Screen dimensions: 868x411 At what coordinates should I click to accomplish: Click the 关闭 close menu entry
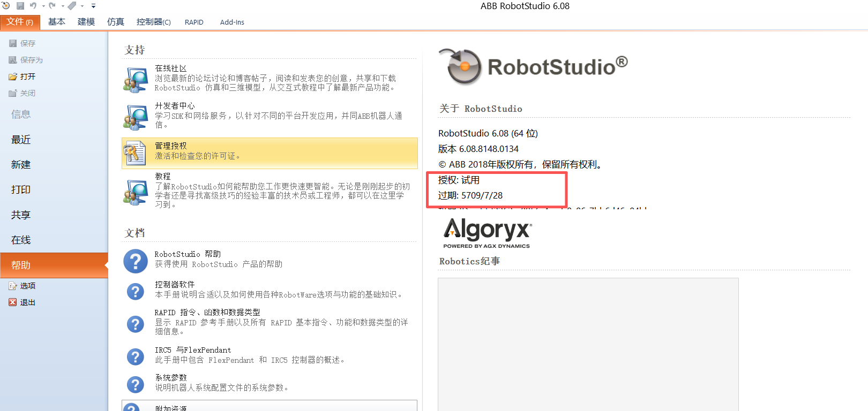pos(23,93)
